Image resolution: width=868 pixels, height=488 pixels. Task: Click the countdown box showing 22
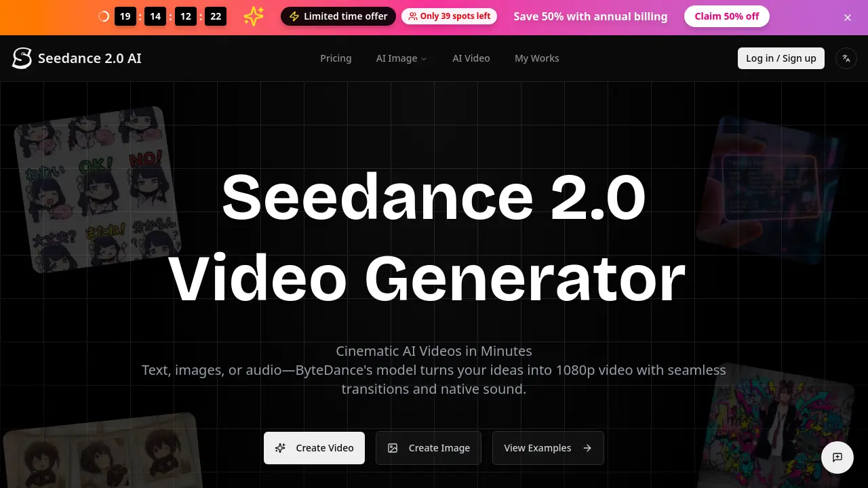216,16
